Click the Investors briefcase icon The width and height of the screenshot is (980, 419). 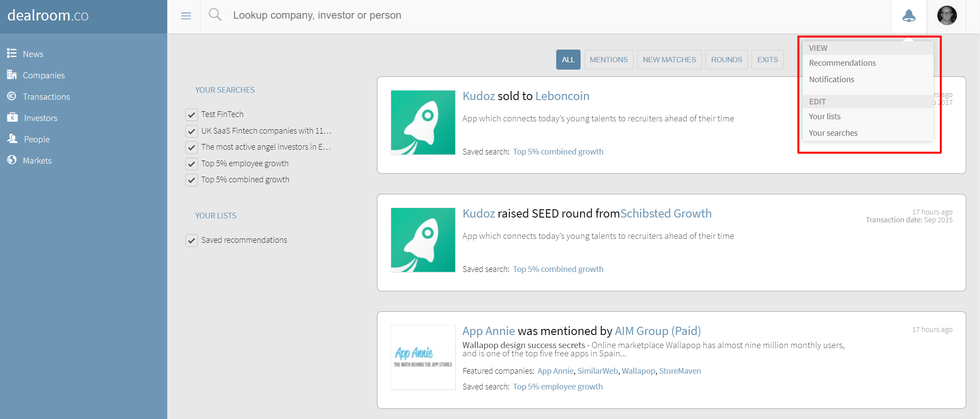(x=13, y=117)
